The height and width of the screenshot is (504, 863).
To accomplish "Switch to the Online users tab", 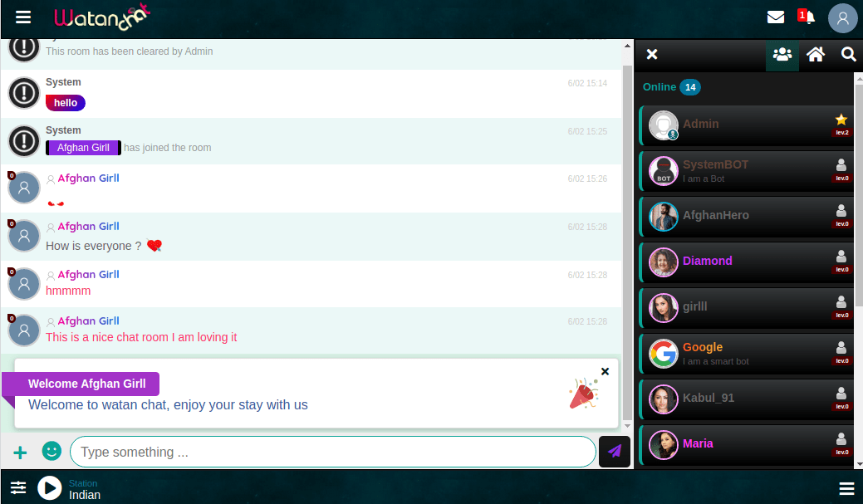I will [782, 54].
